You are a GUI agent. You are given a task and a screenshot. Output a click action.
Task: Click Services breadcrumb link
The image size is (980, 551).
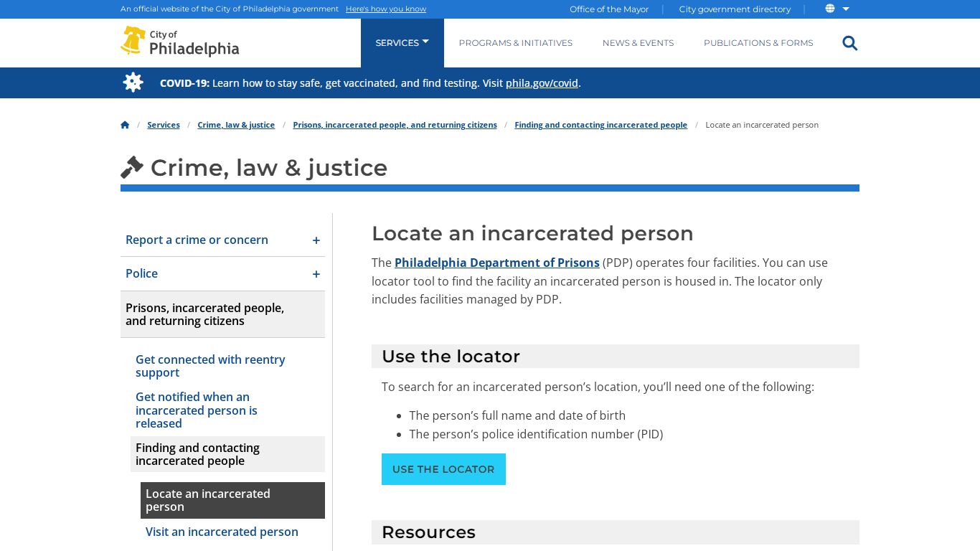(164, 125)
